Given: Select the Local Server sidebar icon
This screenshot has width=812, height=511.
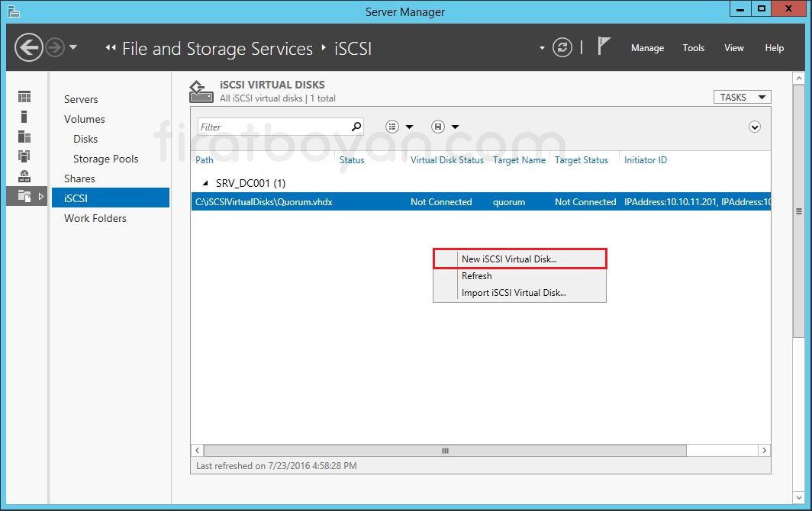Looking at the screenshot, I should click(x=24, y=117).
